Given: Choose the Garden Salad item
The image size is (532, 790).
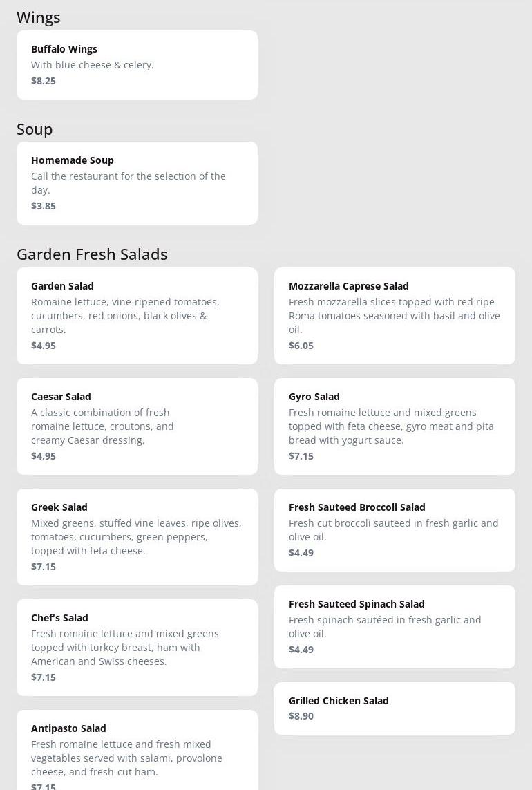Looking at the screenshot, I should pyautogui.click(x=137, y=315).
